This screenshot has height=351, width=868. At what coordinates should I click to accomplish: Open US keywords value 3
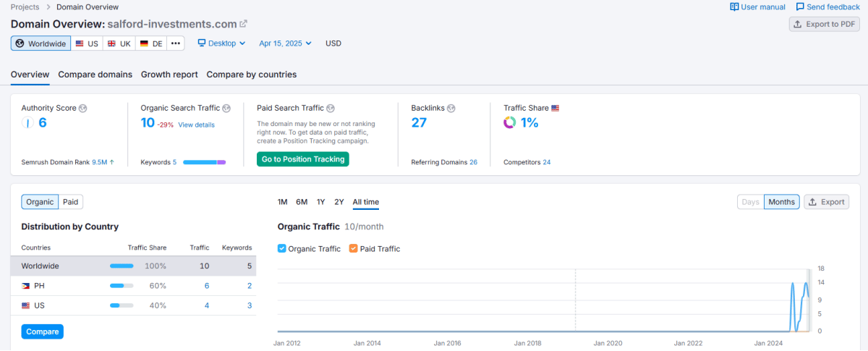tap(250, 305)
